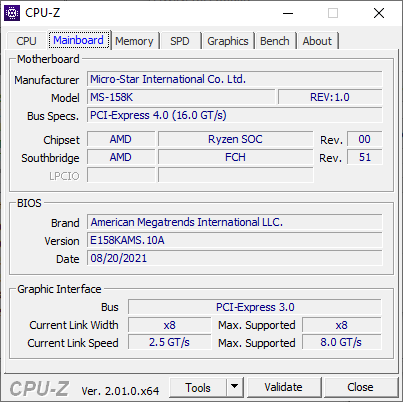Click the BIOS Date field 08/20/2021

[235, 258]
